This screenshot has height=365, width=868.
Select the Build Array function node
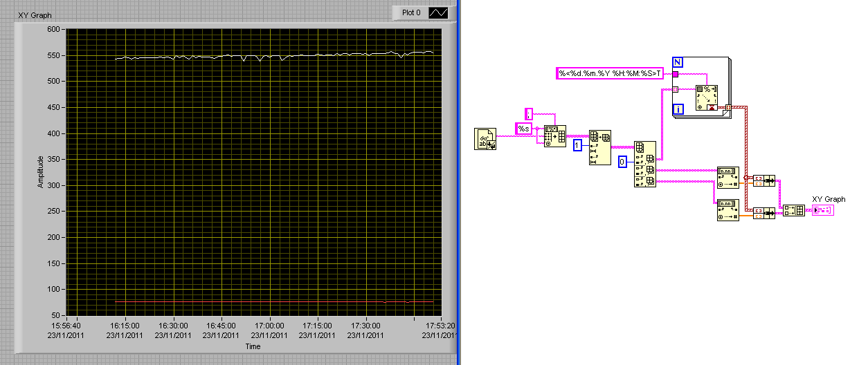click(x=793, y=210)
